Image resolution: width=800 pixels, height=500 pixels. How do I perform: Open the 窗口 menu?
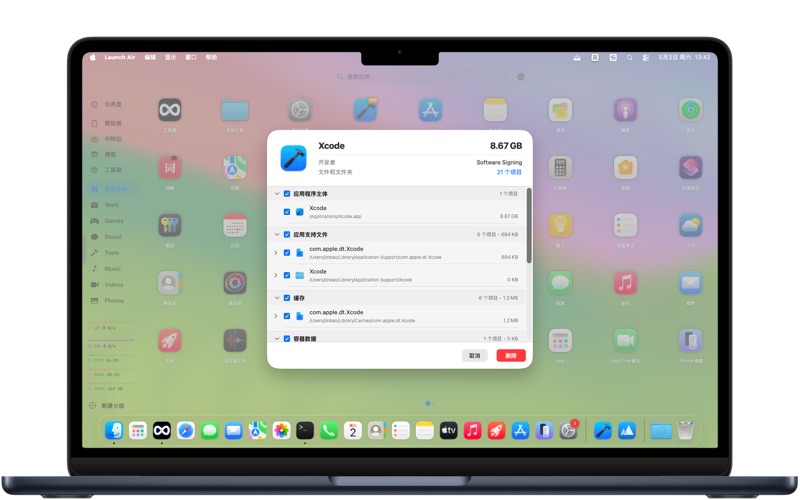coord(191,57)
